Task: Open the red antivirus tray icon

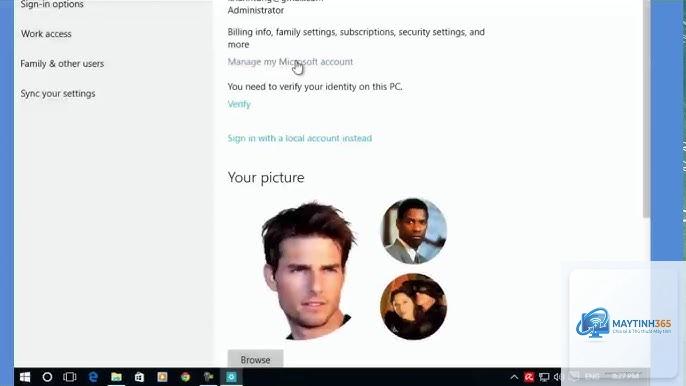Action: point(529,377)
